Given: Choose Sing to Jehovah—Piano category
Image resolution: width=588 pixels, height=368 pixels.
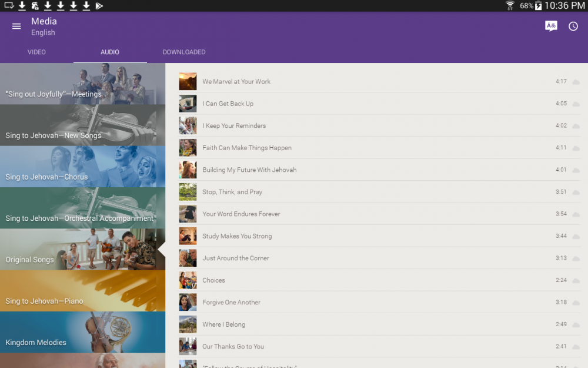Looking at the screenshot, I should point(82,291).
